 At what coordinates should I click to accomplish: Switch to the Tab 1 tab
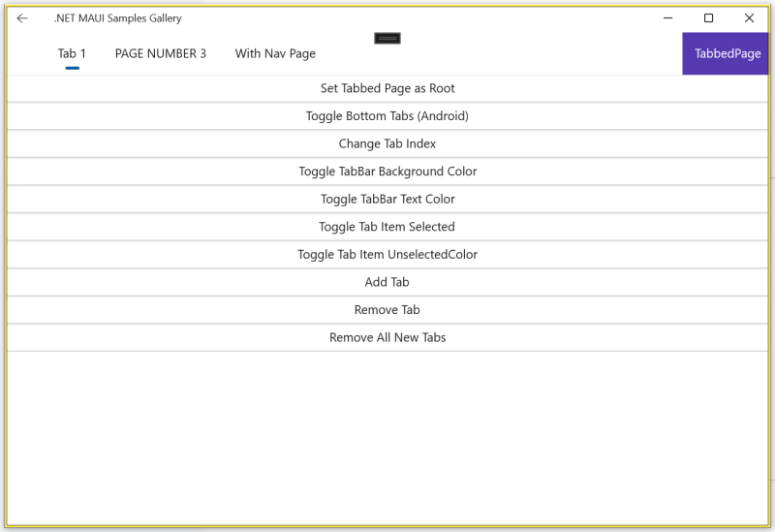pyautogui.click(x=72, y=53)
